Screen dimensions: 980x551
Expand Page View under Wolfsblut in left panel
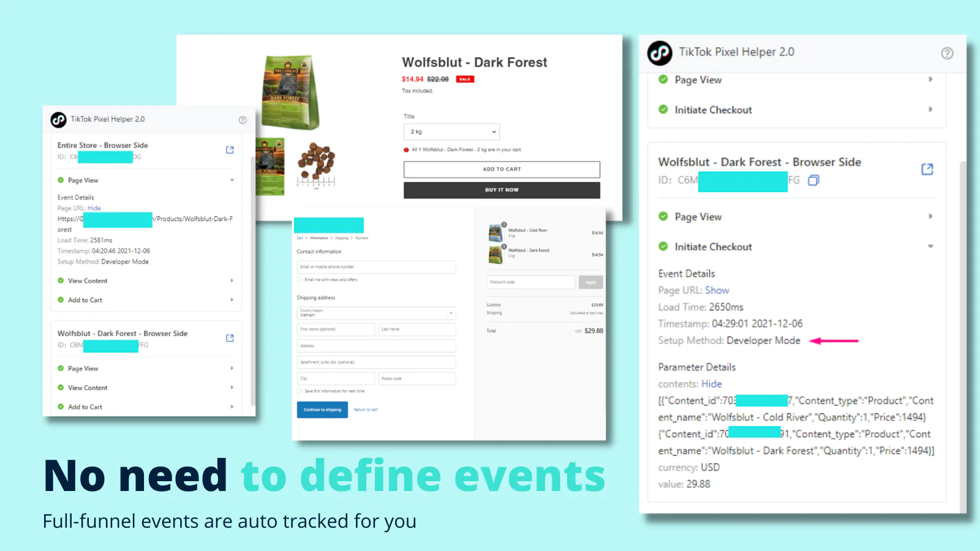232,369
